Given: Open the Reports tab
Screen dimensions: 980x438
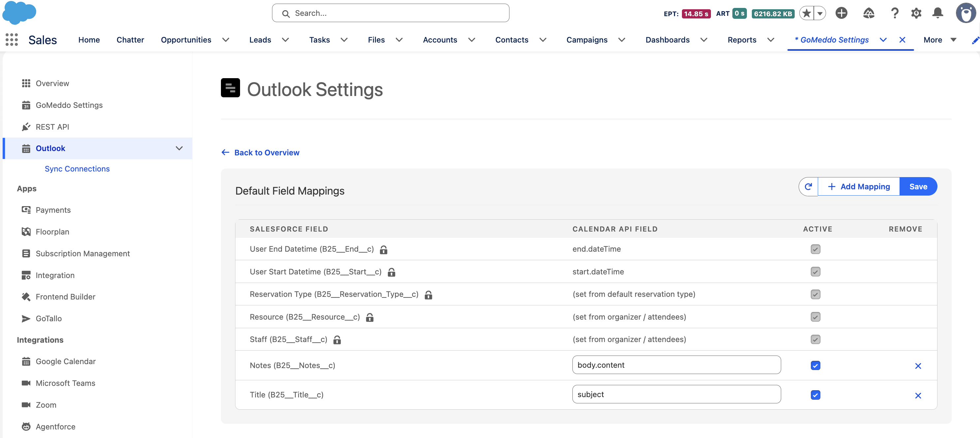Looking at the screenshot, I should 742,40.
